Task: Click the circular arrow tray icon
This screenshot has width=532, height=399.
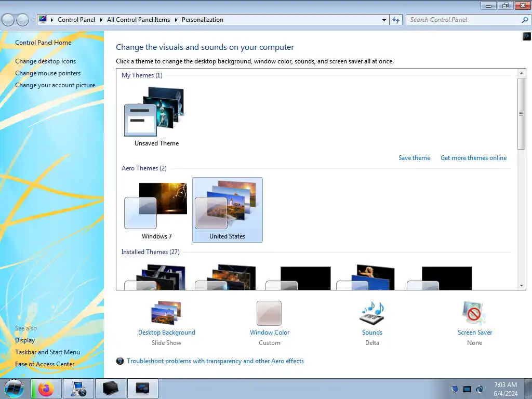Action: tap(480, 389)
